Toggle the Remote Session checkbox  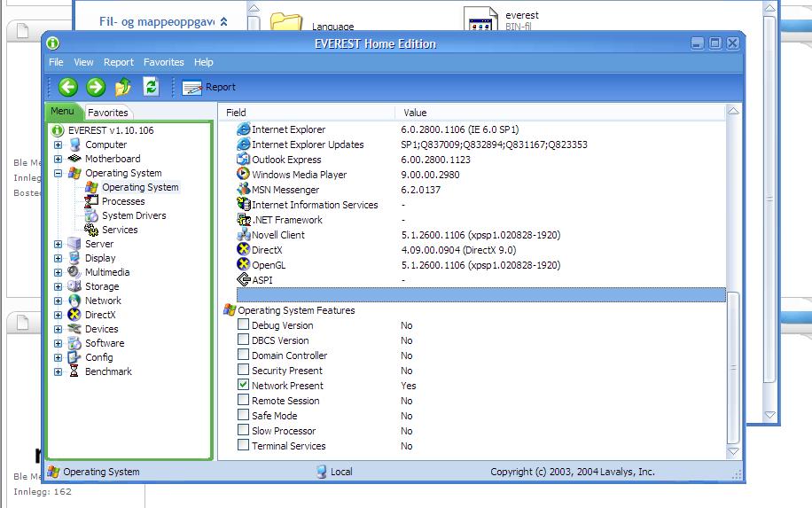(243, 400)
